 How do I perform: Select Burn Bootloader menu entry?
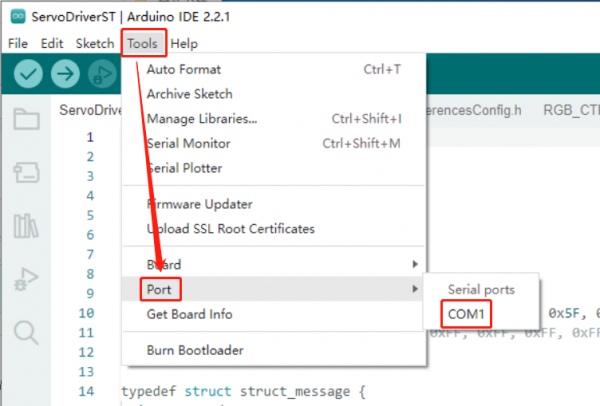(194, 350)
